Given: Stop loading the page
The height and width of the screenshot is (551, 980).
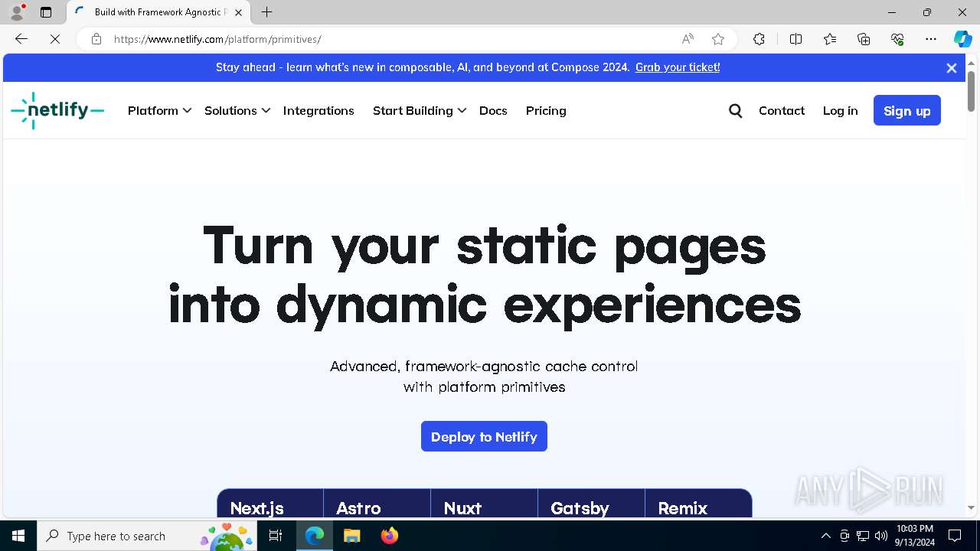Looking at the screenshot, I should tap(55, 39).
